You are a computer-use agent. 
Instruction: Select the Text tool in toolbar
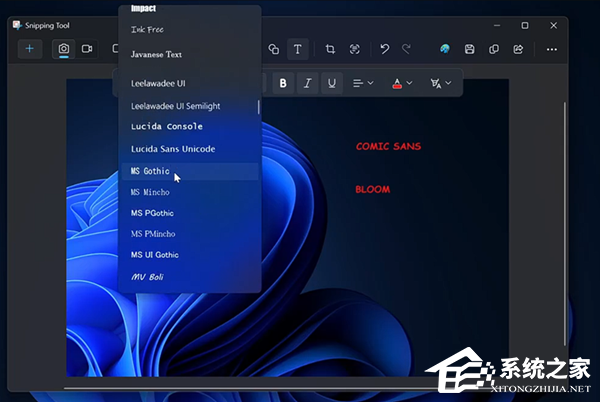click(x=297, y=49)
